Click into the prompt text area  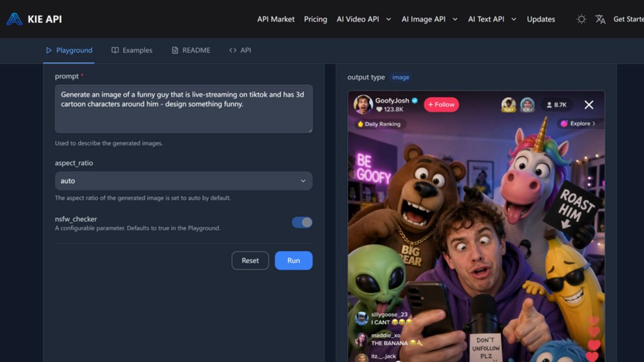click(x=184, y=109)
